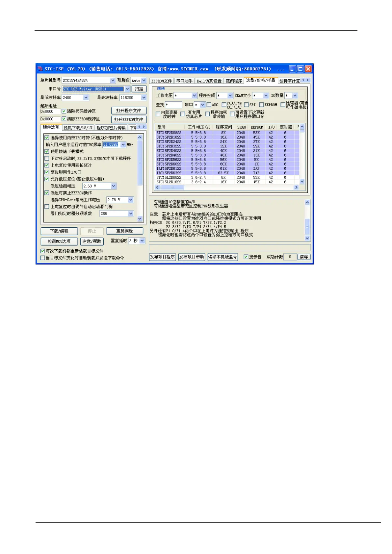The height and width of the screenshot is (554, 392).
Task: Check 当目标文件变化时自动装载 option
Action: coord(42,258)
